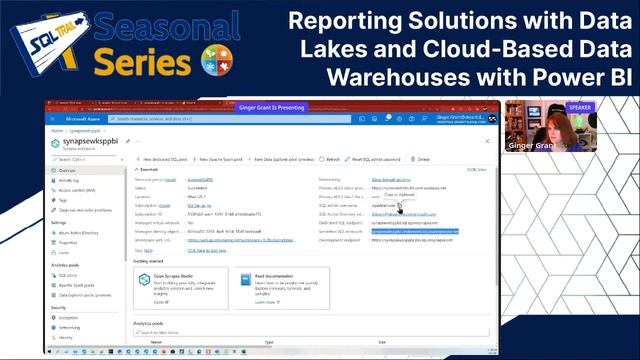Click the account avatar at top right
The width and height of the screenshot is (640, 360).
(492, 119)
